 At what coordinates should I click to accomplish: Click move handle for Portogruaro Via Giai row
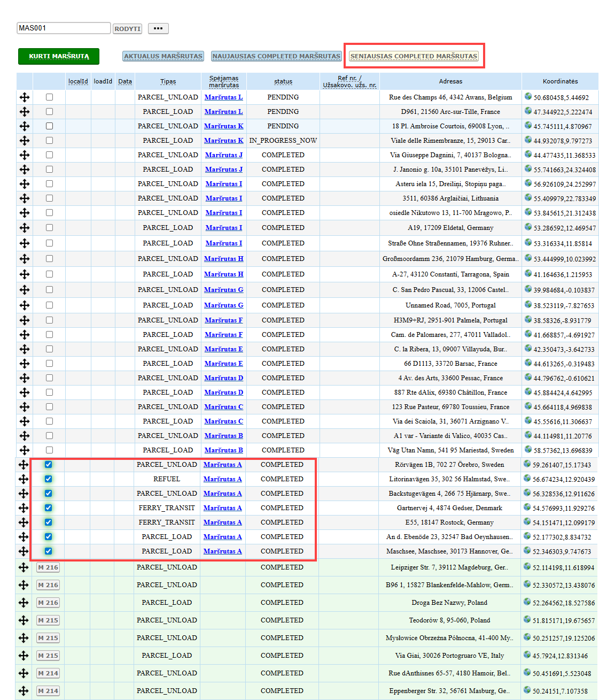[24, 656]
